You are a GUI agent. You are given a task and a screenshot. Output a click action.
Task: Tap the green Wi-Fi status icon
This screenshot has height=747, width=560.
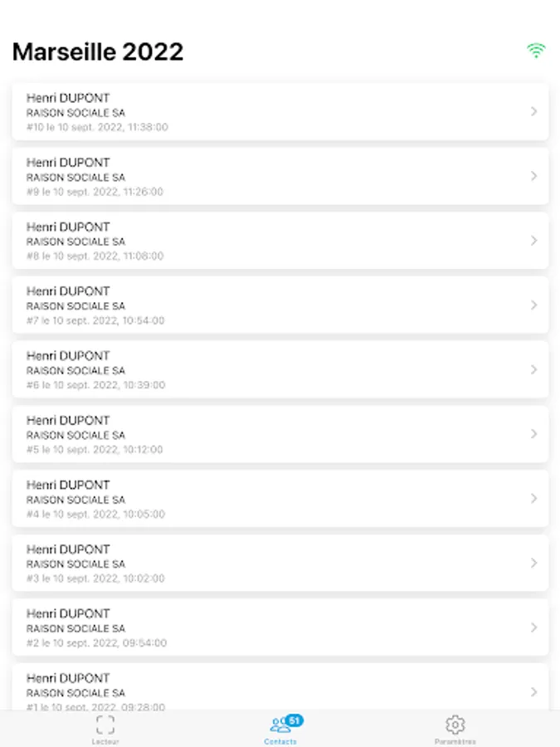536,51
